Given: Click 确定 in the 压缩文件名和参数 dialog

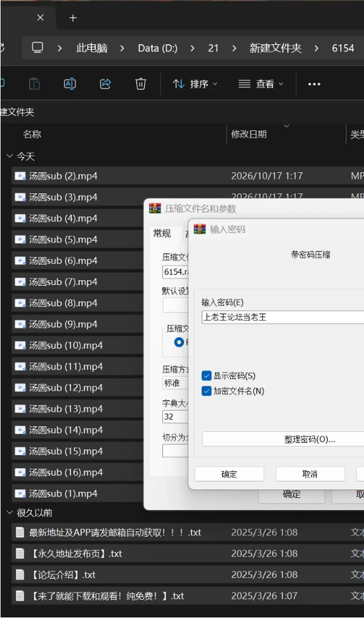Looking at the screenshot, I should [x=292, y=494].
